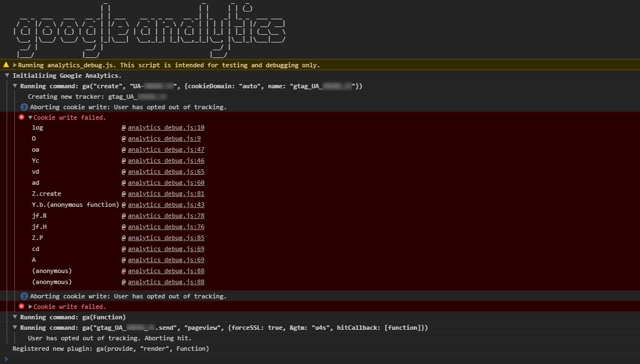Click the yellow warning triangle icon
Viewport: 640px width, 364px height.
click(x=6, y=65)
